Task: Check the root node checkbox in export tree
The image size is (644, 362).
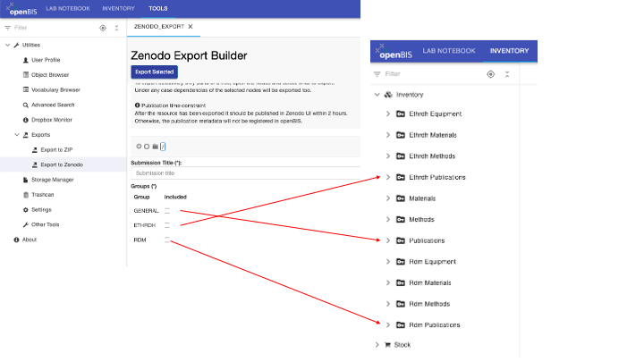Action: [x=147, y=147]
